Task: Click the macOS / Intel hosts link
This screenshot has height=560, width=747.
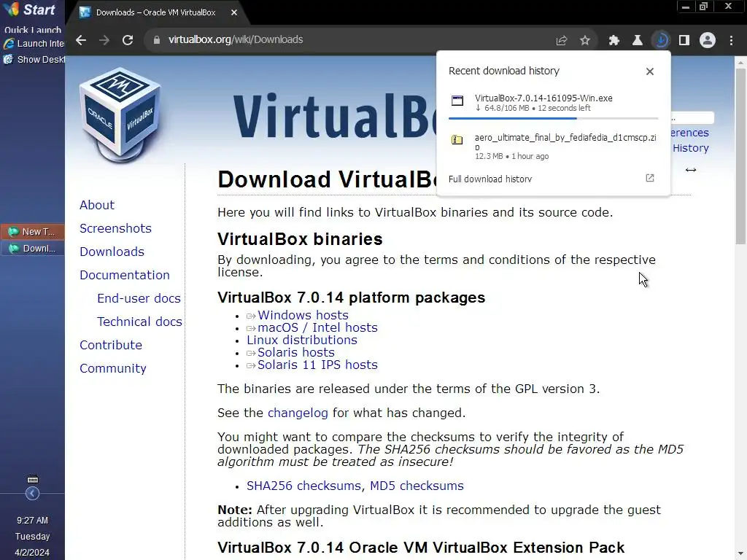Action: (318, 327)
